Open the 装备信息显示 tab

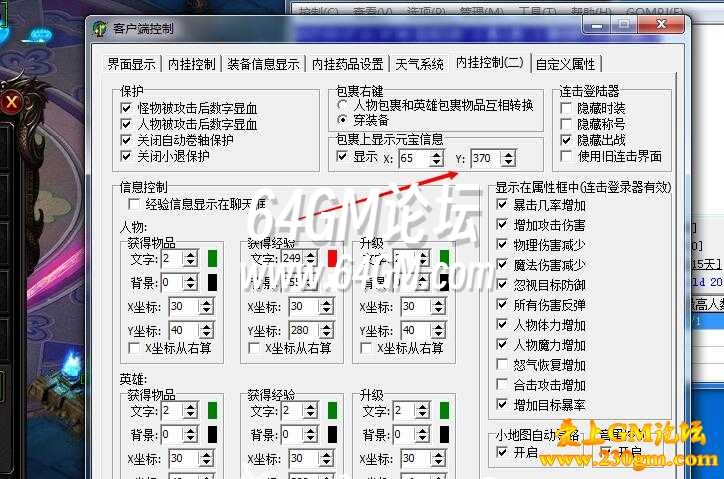click(263, 64)
